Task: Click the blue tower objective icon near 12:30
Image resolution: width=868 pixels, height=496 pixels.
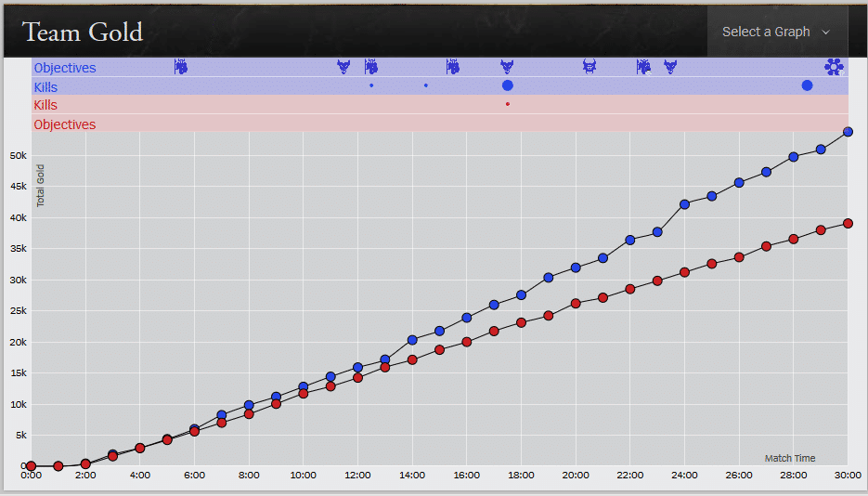Action: point(371,67)
